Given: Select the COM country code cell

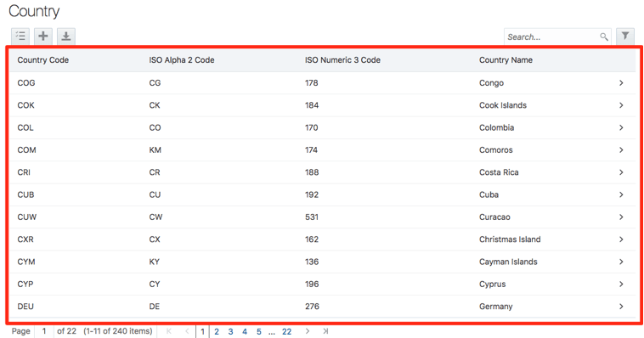Looking at the screenshot, I should click(26, 150).
